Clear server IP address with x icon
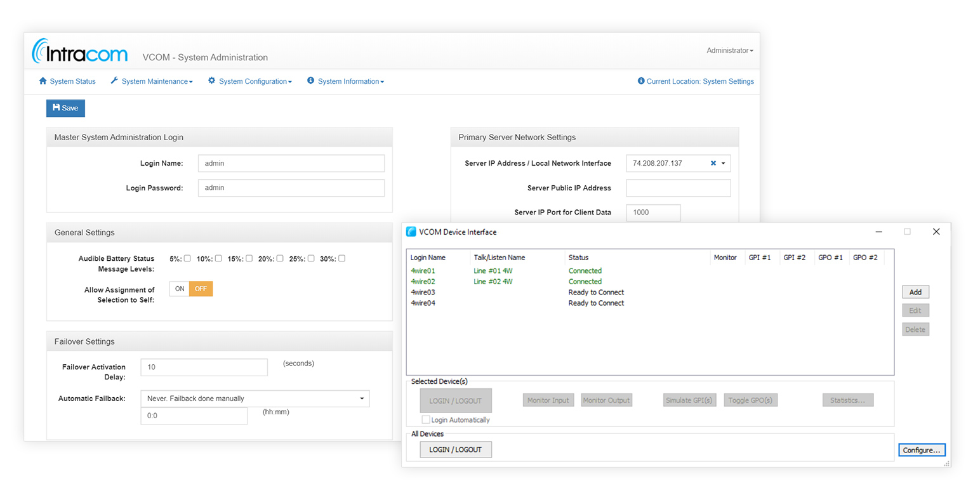Viewport: 980px width, 500px height. click(713, 163)
